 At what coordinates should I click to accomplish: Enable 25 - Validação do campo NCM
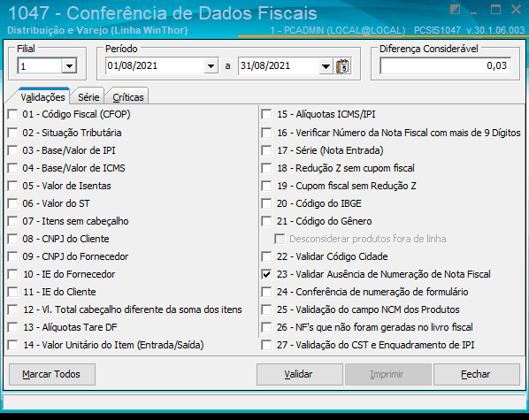(x=266, y=309)
